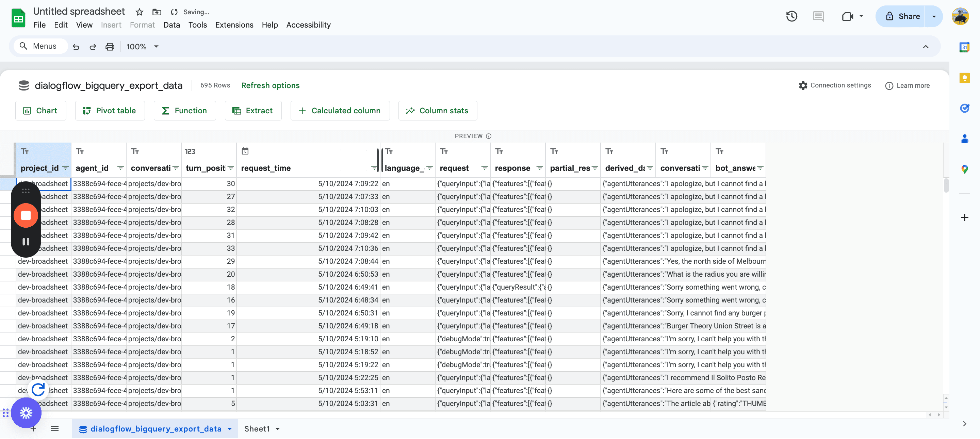The height and width of the screenshot is (439, 980).
Task: Switch to the Sheet1 tab
Action: (257, 429)
